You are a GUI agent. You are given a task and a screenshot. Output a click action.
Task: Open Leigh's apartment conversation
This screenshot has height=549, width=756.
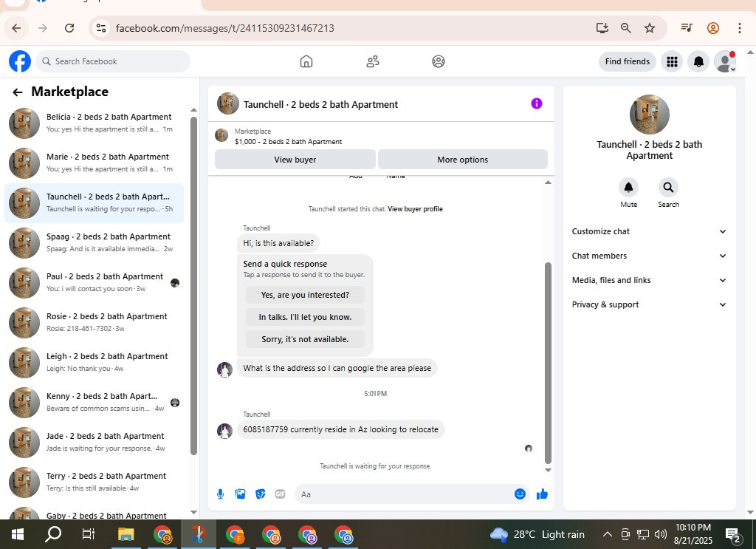click(94, 362)
